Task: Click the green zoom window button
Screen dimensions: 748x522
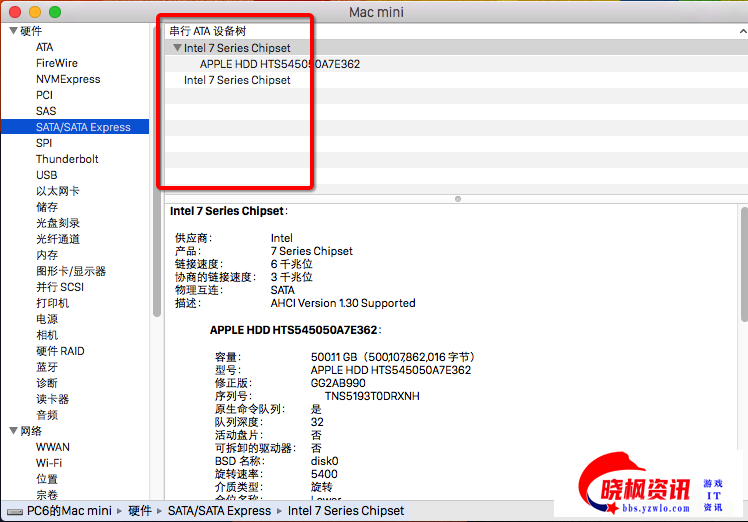Action: (x=55, y=12)
